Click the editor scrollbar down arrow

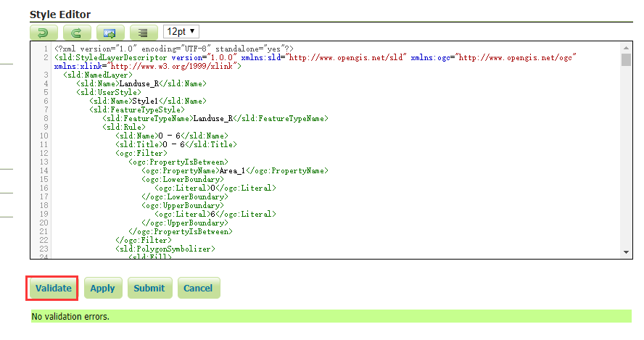click(626, 252)
